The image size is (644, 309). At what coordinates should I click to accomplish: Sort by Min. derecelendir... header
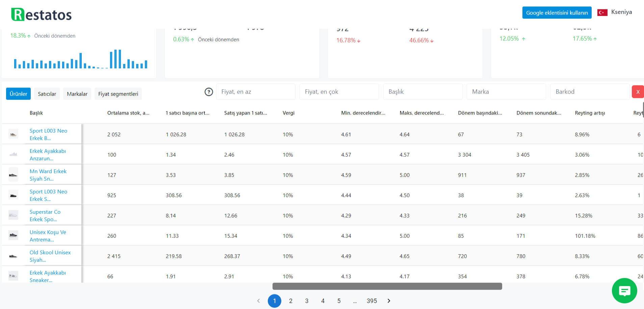[x=363, y=113]
